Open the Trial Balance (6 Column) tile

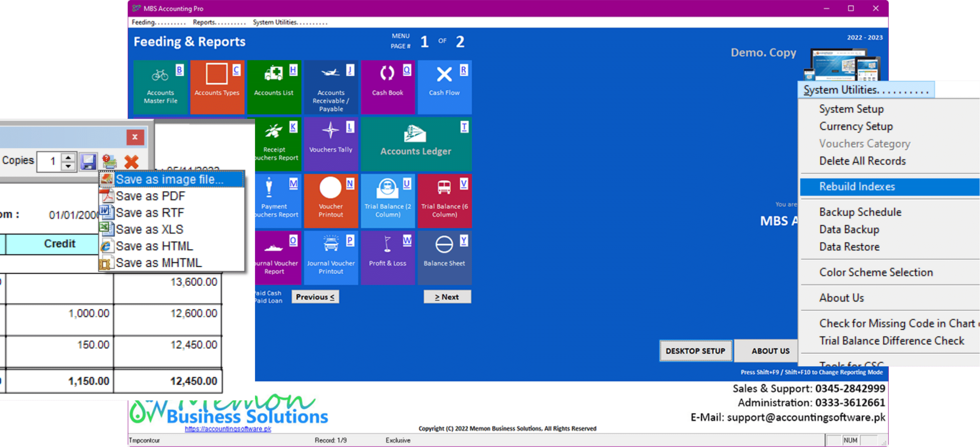coord(444,201)
